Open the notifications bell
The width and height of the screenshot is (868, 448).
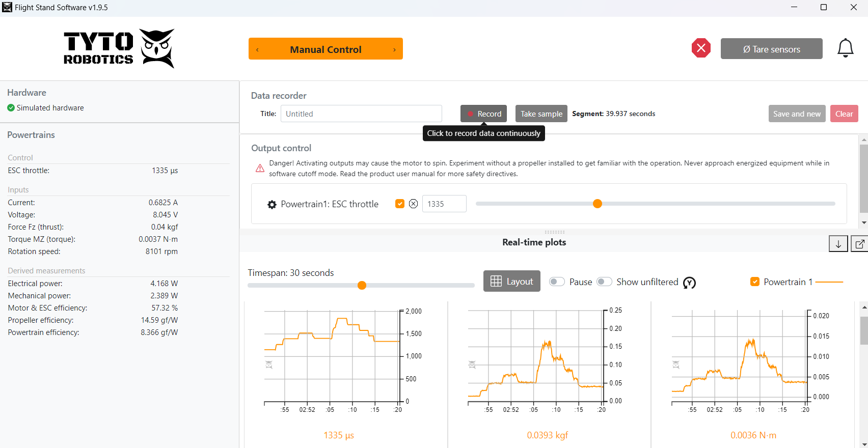click(845, 48)
